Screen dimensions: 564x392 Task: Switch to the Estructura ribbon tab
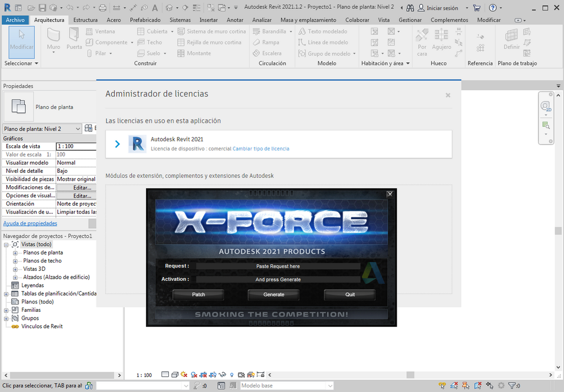85,20
